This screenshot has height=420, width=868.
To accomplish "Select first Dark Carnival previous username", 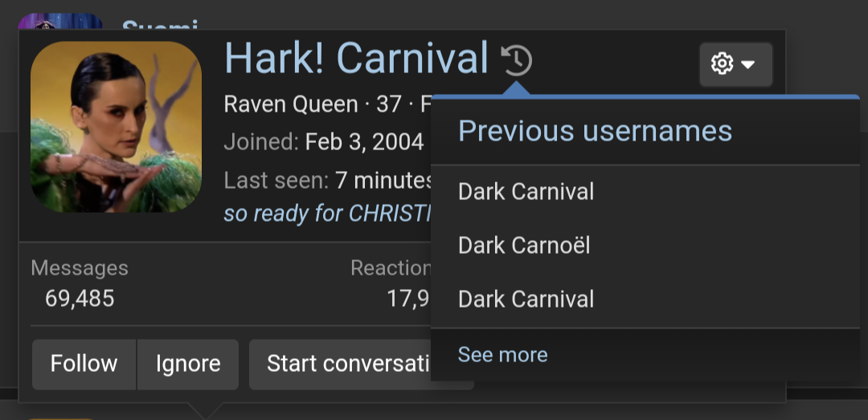I will (526, 191).
